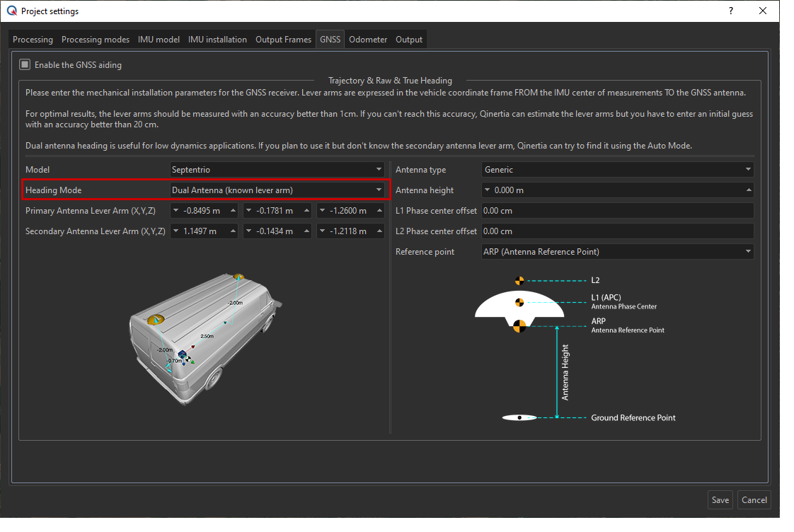The width and height of the screenshot is (794, 532).
Task: Switch to the Odometer tab
Action: click(x=367, y=40)
